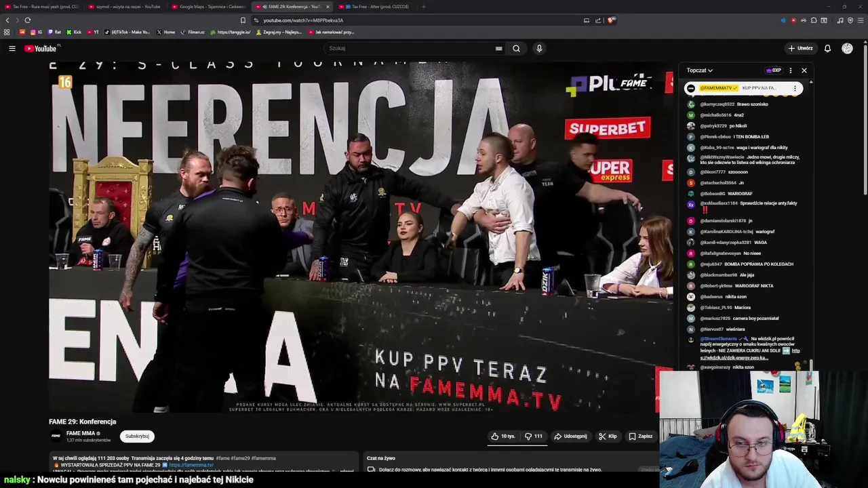Image resolution: width=868 pixels, height=488 pixels.
Task: Open the YT bookmark
Action: (x=93, y=32)
